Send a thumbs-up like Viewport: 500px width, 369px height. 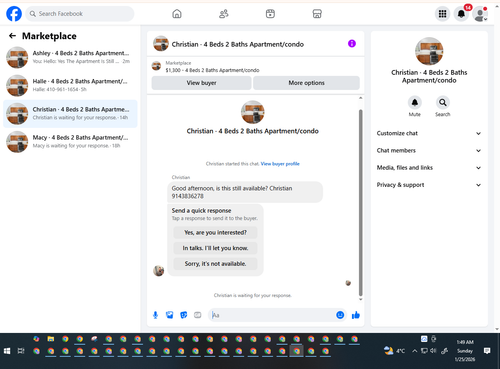[356, 315]
